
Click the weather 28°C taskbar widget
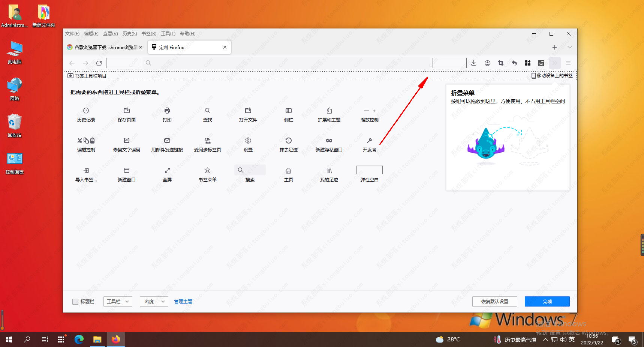pos(448,340)
